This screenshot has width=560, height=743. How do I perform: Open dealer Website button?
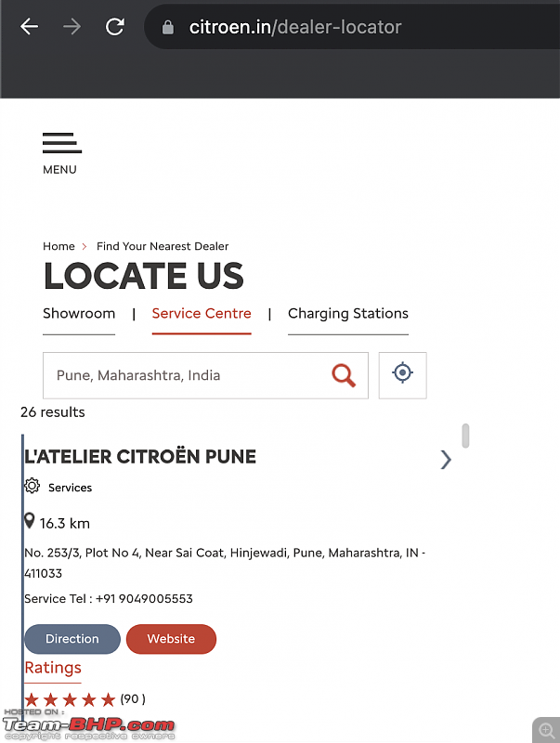[171, 639]
